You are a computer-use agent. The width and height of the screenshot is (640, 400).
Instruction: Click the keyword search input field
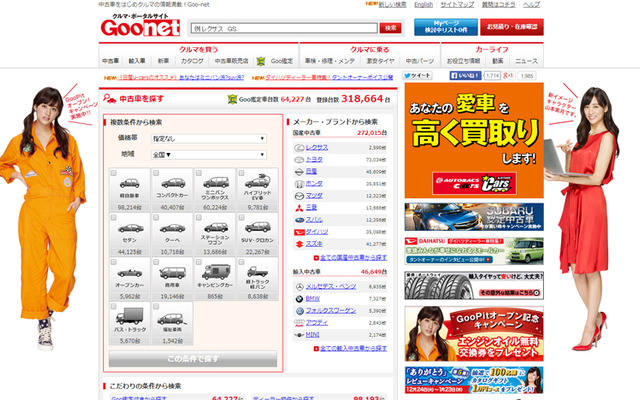(x=284, y=28)
